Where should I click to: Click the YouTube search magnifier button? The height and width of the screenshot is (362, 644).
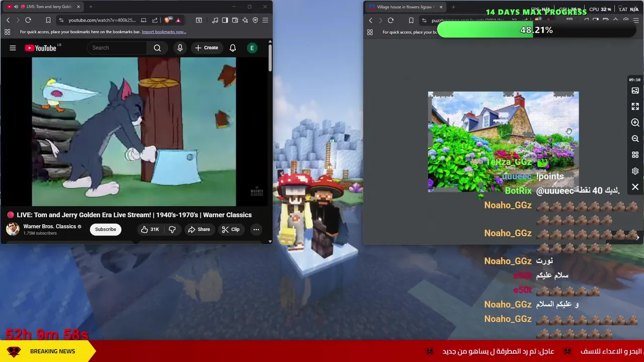(157, 48)
